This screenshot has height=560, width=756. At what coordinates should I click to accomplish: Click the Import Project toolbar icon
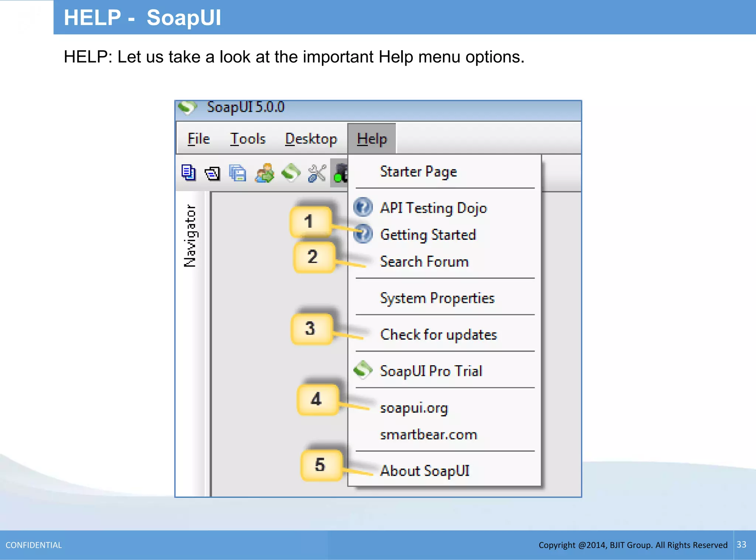(213, 173)
